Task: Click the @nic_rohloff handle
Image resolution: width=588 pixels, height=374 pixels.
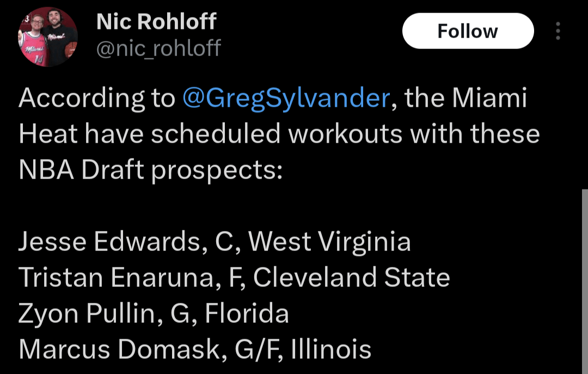Action: click(158, 48)
